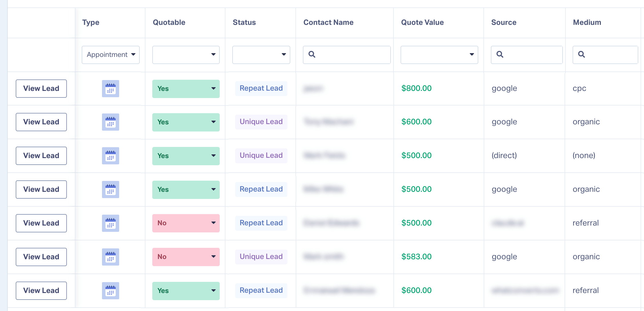Click the appointment calendar icon in the $800.00 row
This screenshot has height=311, width=644.
coord(110,89)
